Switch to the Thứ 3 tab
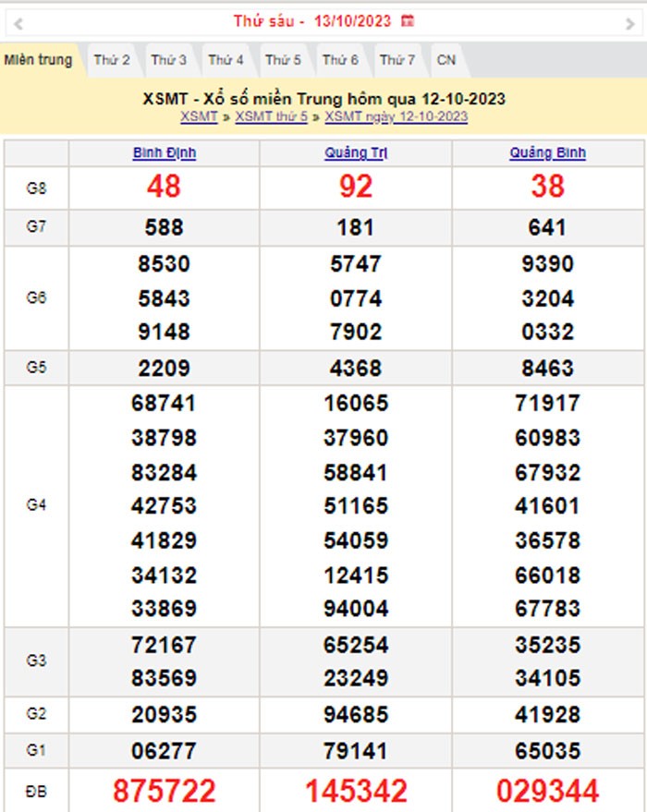 [x=169, y=60]
